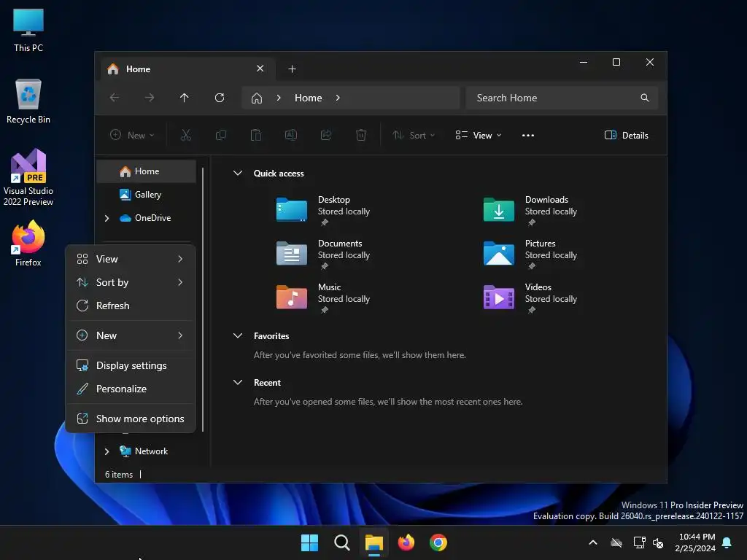This screenshot has height=560, width=747.
Task: Expand the Network tree node
Action: tap(107, 451)
